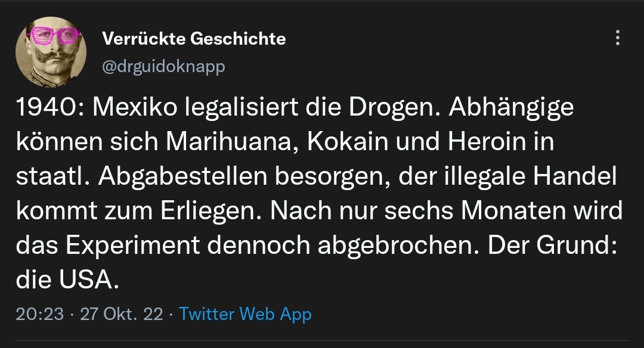Open the Verrückte Geschichte display name
This screenshot has width=644, height=348.
(x=194, y=39)
